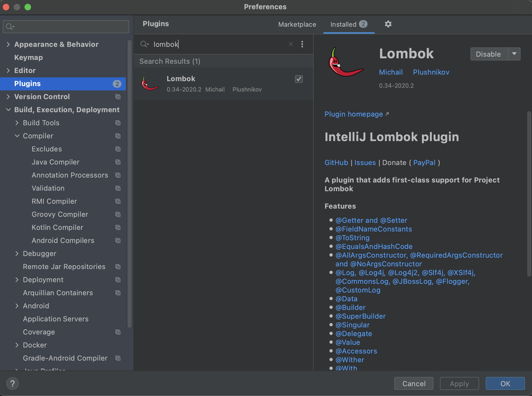Click the settings search field in sidebar

tap(66, 27)
